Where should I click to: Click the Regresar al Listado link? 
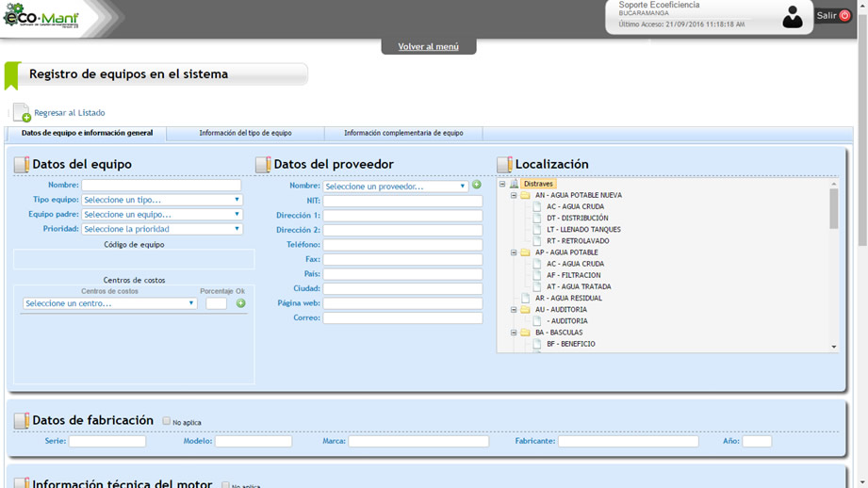point(69,113)
